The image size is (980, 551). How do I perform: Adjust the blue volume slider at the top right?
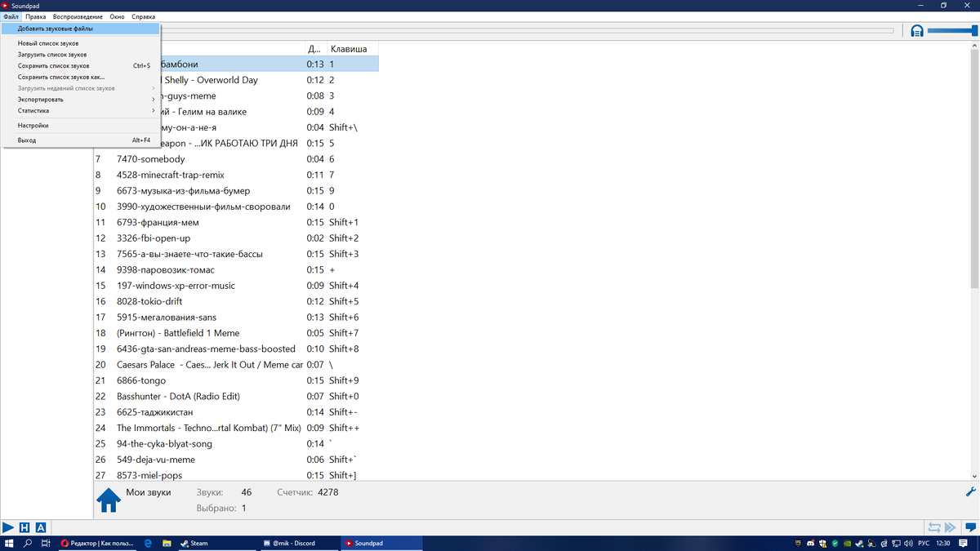[x=952, y=31]
